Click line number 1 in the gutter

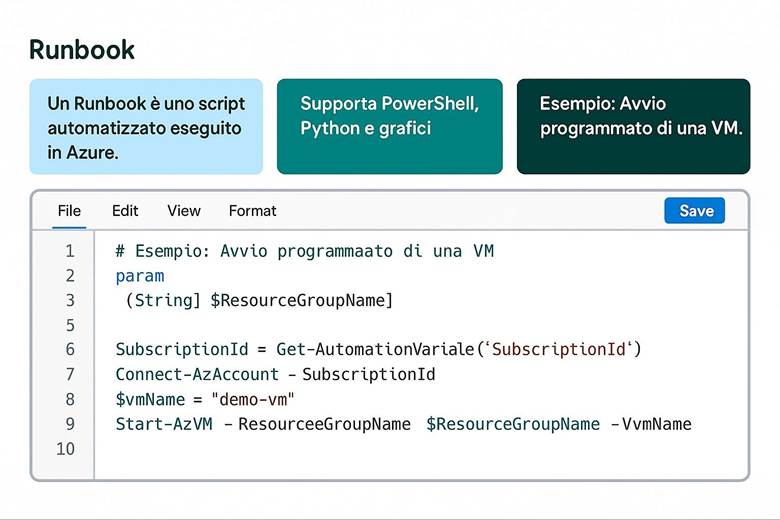(69, 251)
